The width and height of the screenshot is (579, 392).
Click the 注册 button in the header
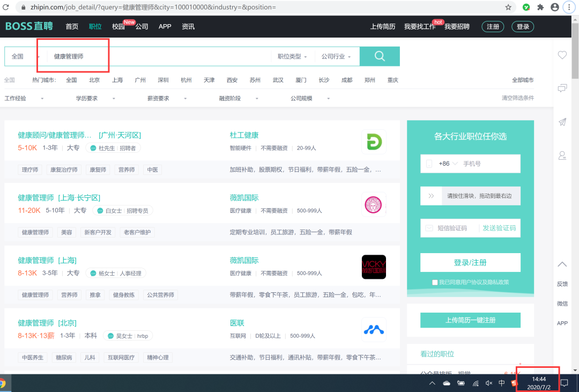(x=493, y=27)
